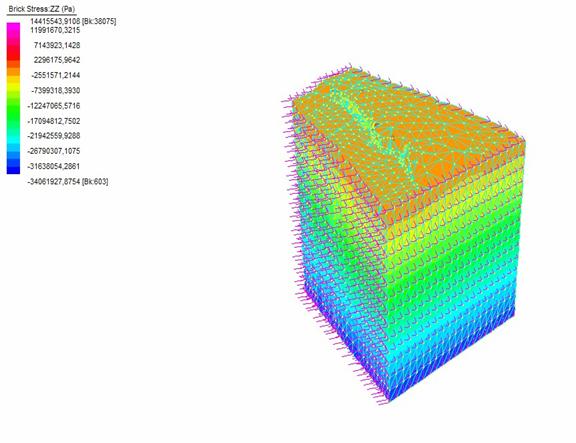Select legend value -7399318,3930

coord(55,90)
